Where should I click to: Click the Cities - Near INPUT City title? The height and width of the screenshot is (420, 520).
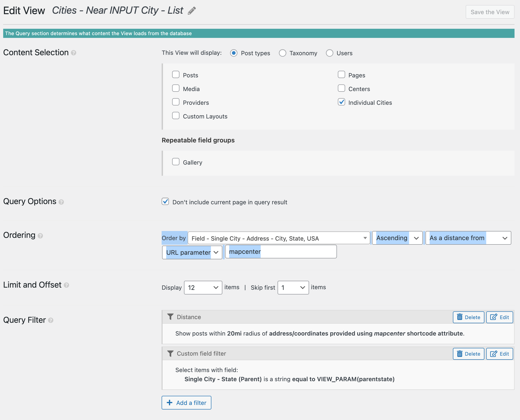tap(117, 10)
